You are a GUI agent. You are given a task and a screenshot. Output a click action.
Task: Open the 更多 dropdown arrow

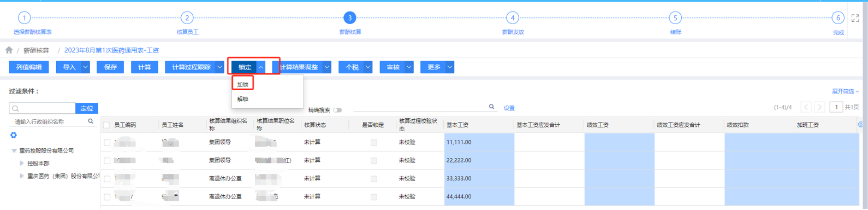(450, 67)
